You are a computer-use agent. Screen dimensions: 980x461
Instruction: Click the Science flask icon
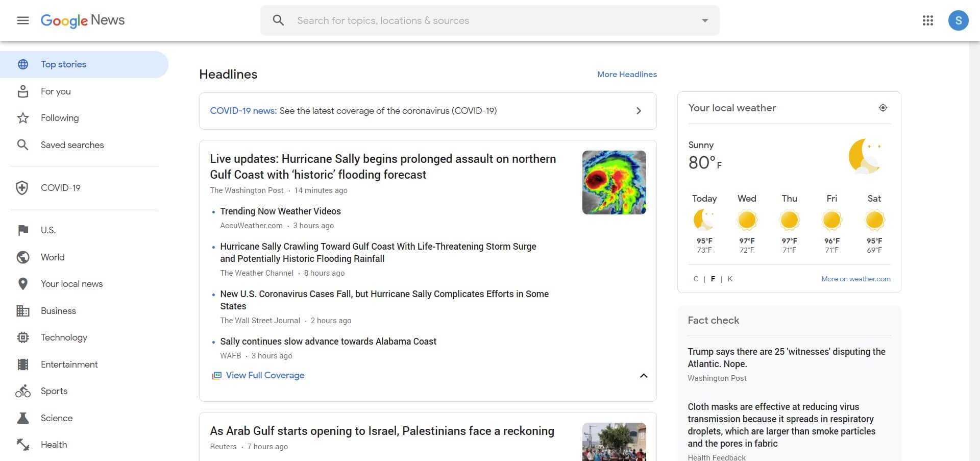click(x=23, y=418)
